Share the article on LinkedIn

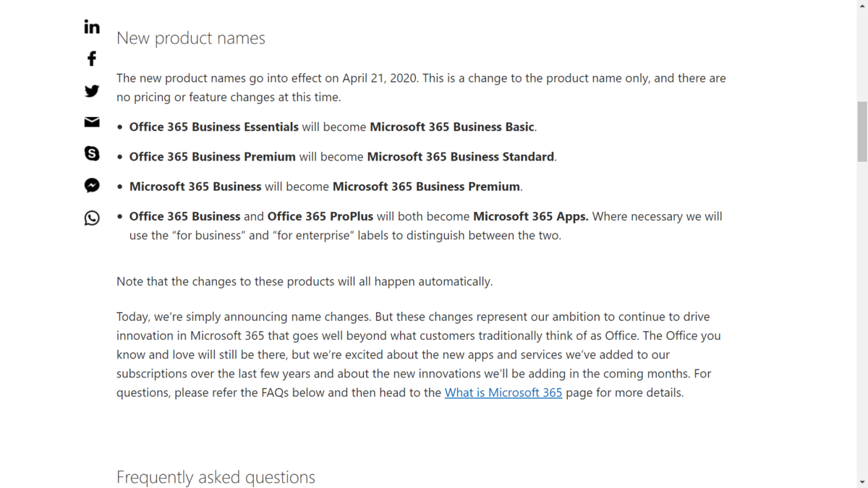(x=92, y=27)
